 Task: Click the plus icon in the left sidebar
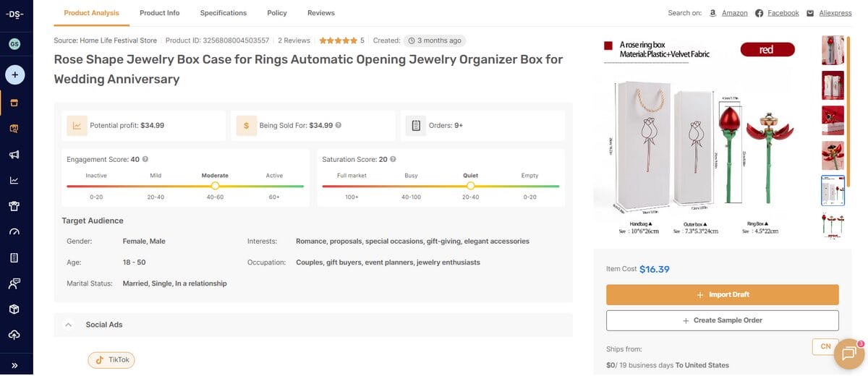pos(14,74)
